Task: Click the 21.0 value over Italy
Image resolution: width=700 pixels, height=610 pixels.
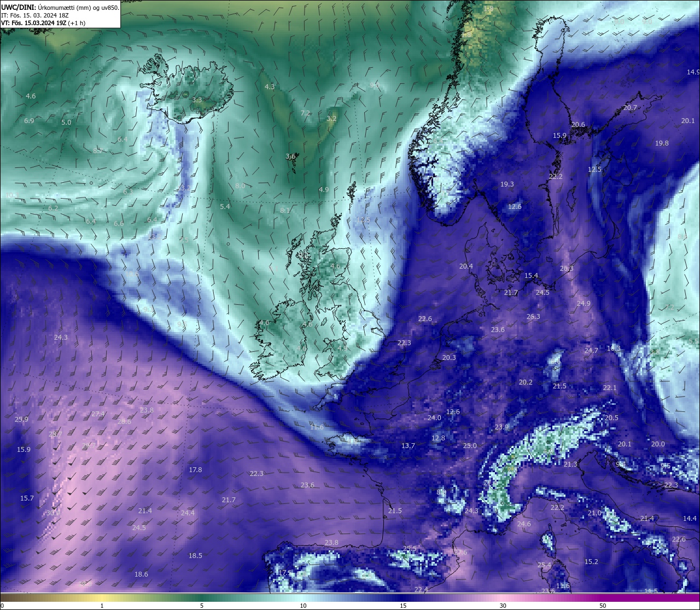Action: point(594,513)
